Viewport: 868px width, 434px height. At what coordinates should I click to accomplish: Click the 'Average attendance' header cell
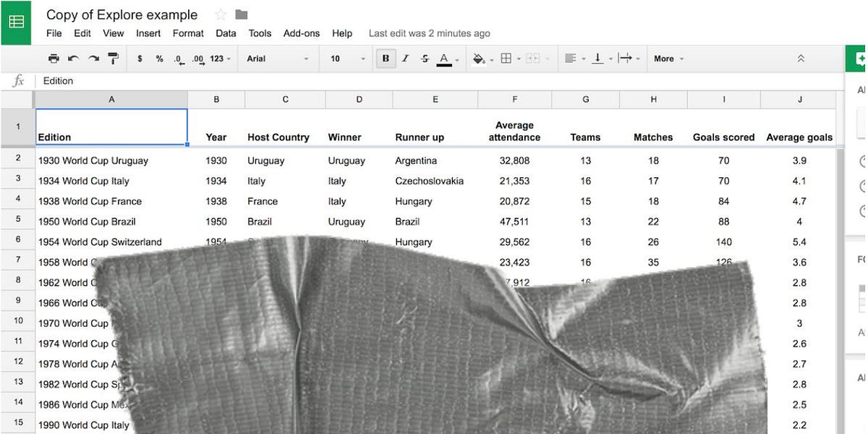coord(514,128)
